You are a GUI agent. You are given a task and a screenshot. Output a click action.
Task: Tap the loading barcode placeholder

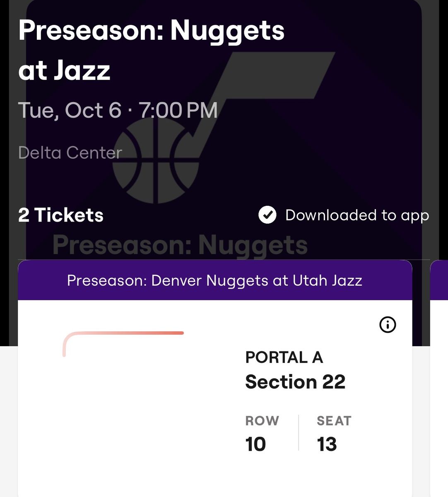(x=123, y=344)
